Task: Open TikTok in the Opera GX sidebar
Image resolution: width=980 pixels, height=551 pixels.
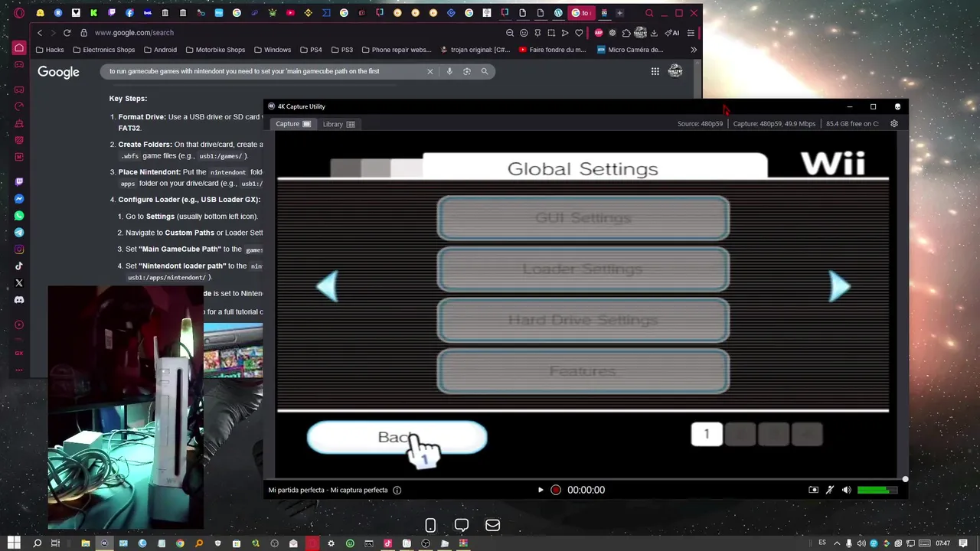Action: click(x=19, y=266)
